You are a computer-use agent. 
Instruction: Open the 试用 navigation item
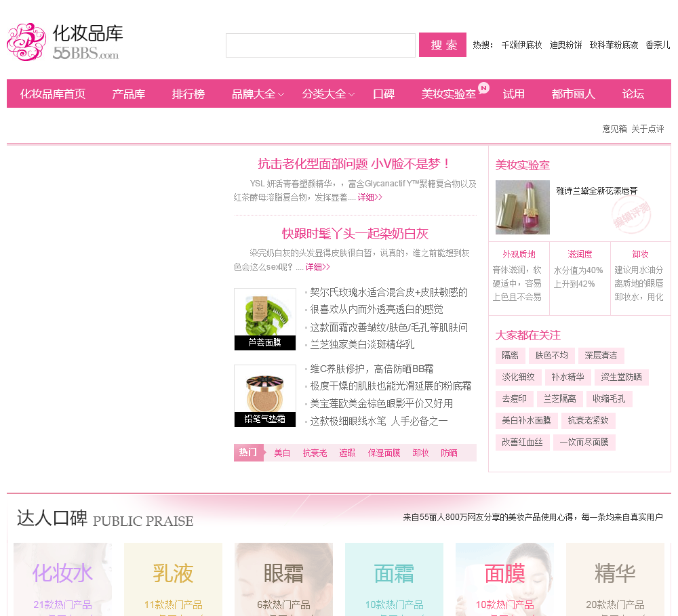(x=514, y=94)
